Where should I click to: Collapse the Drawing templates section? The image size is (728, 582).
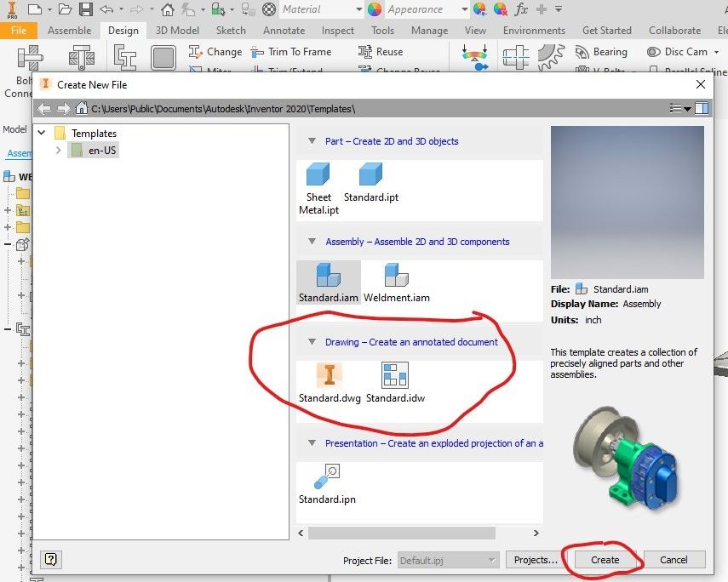pos(312,342)
